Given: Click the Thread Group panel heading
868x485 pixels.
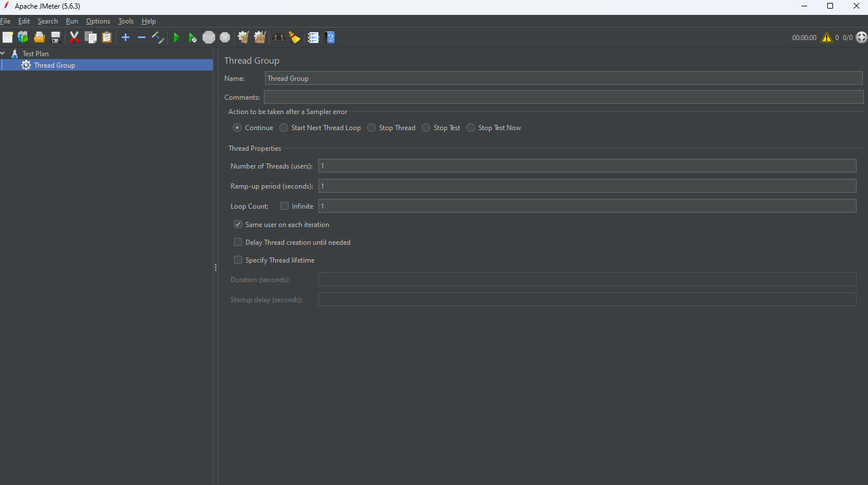Looking at the screenshot, I should (252, 60).
